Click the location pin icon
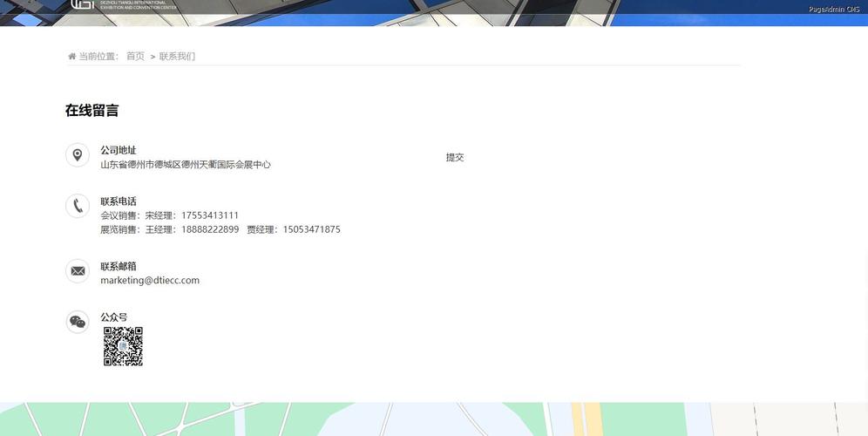868x436 pixels. [78, 155]
